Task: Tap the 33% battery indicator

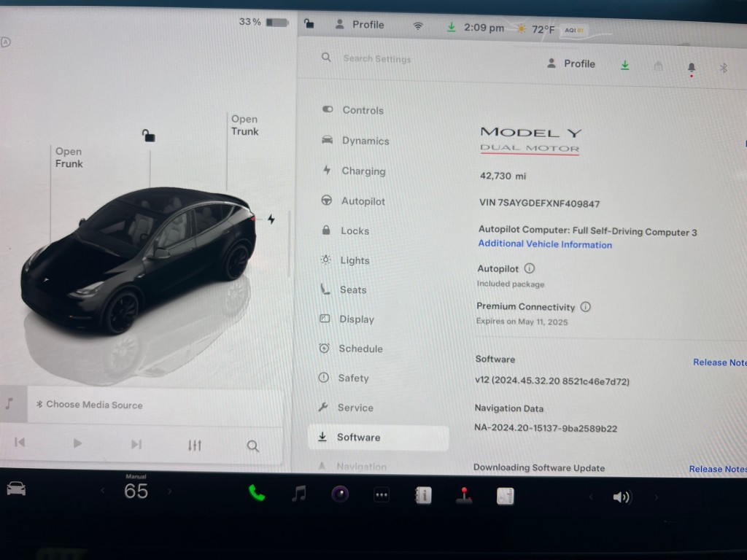Action: tap(264, 22)
